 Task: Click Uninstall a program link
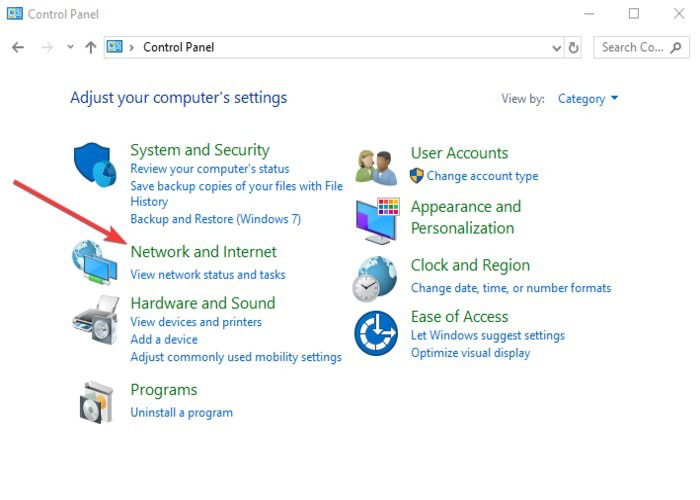tap(182, 412)
